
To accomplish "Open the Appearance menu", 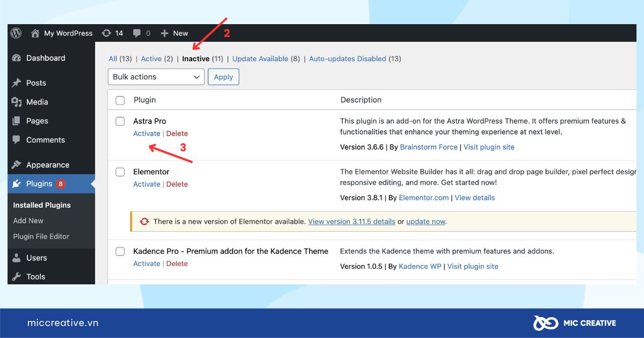I will click(48, 165).
